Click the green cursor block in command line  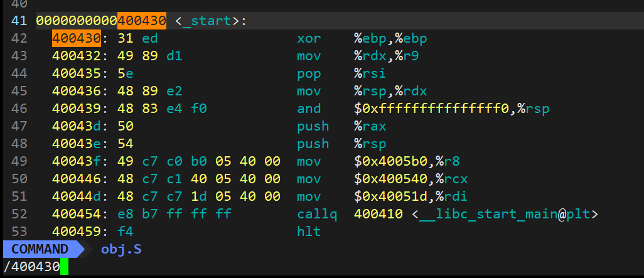[x=64, y=267]
